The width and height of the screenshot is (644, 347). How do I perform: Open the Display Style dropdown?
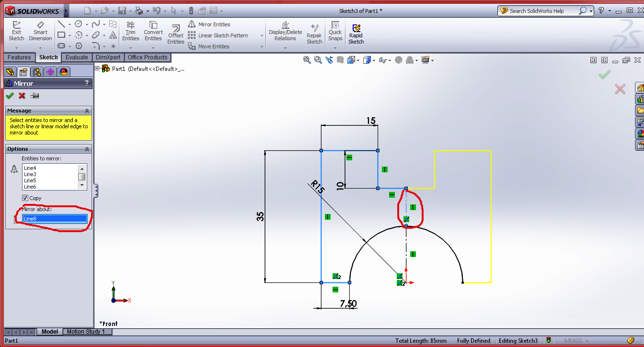(374, 60)
